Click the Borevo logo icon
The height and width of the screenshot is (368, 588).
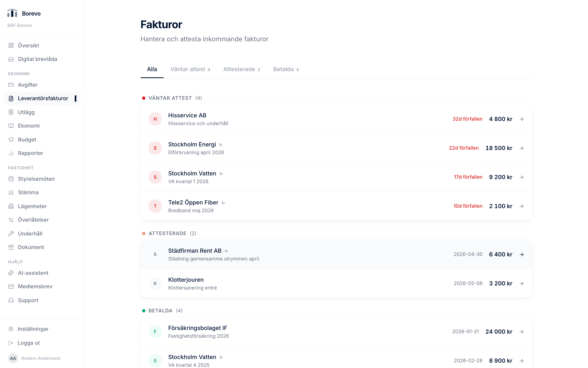(x=12, y=13)
